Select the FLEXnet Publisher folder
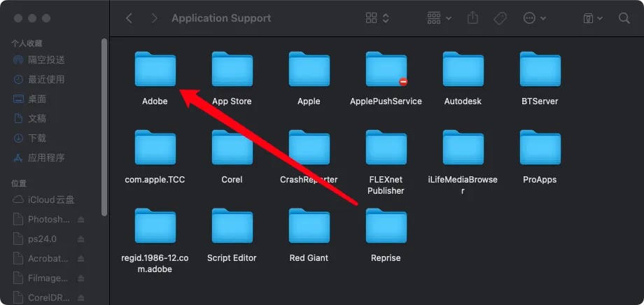 pyautogui.click(x=386, y=148)
